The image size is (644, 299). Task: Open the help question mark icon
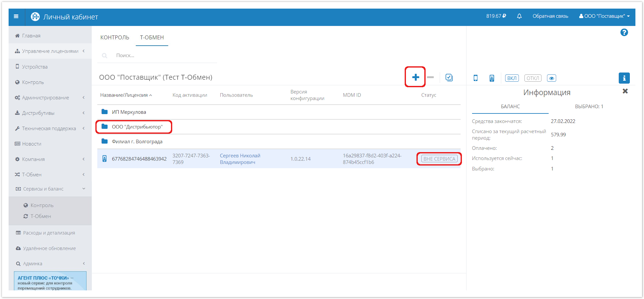[624, 32]
